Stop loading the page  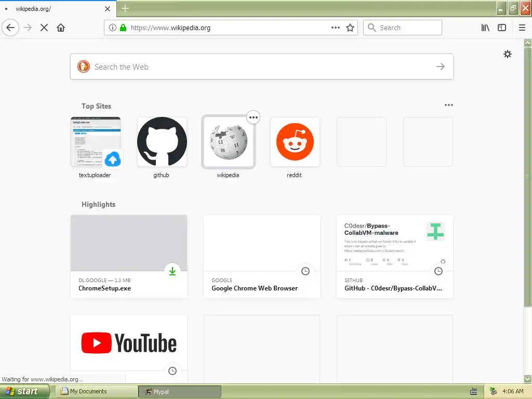click(x=44, y=28)
